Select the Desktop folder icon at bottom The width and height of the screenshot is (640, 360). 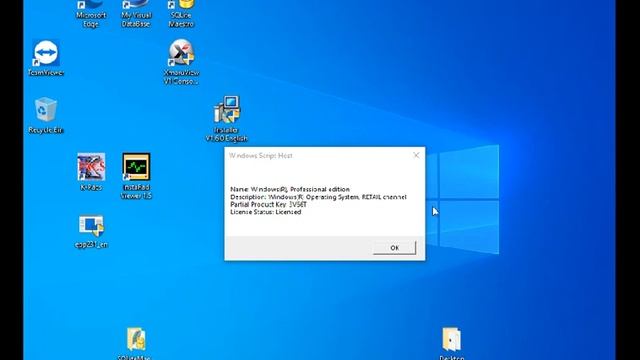451,344
